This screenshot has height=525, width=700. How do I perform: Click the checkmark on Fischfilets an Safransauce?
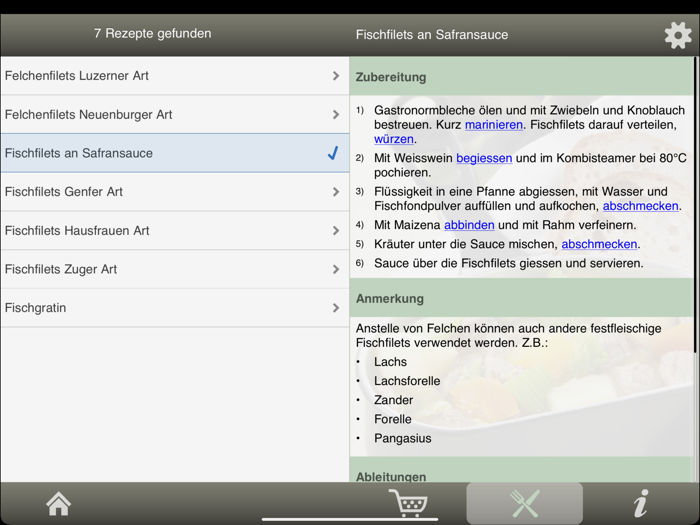333,153
